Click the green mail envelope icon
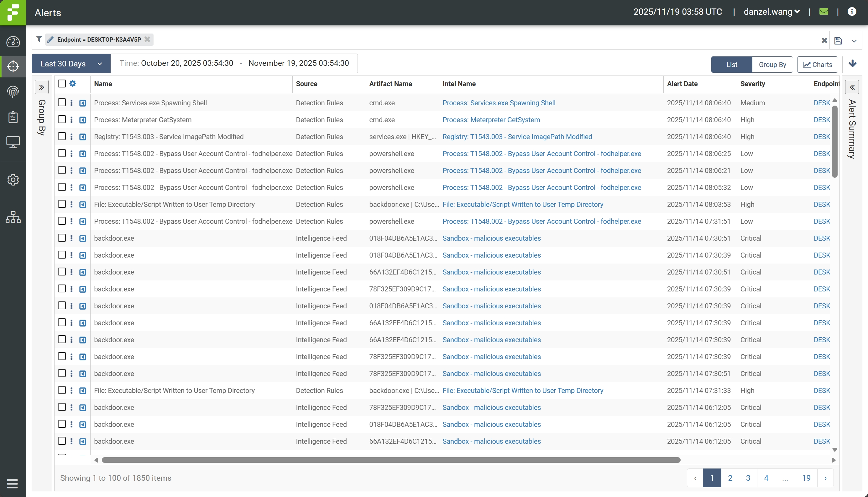 [x=824, y=12]
